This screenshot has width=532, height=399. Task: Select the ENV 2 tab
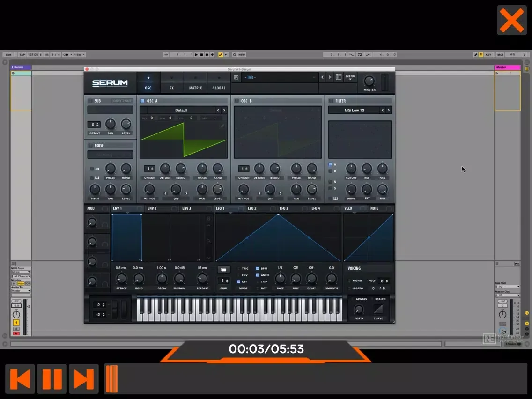[152, 208]
